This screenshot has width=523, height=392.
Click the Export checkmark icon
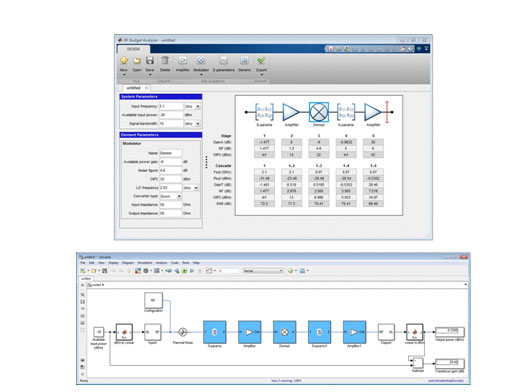pos(261,61)
